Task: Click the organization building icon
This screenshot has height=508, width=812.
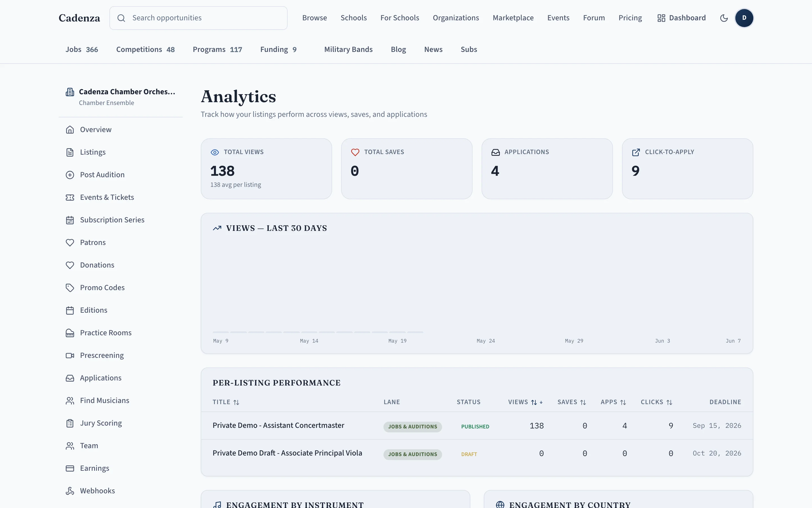Action: (70, 92)
